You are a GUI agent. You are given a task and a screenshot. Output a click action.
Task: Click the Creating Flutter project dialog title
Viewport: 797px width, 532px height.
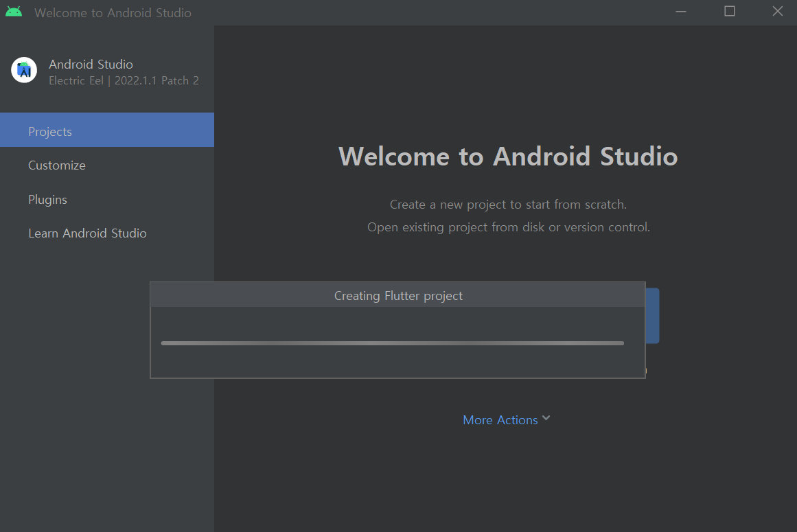pyautogui.click(x=398, y=296)
